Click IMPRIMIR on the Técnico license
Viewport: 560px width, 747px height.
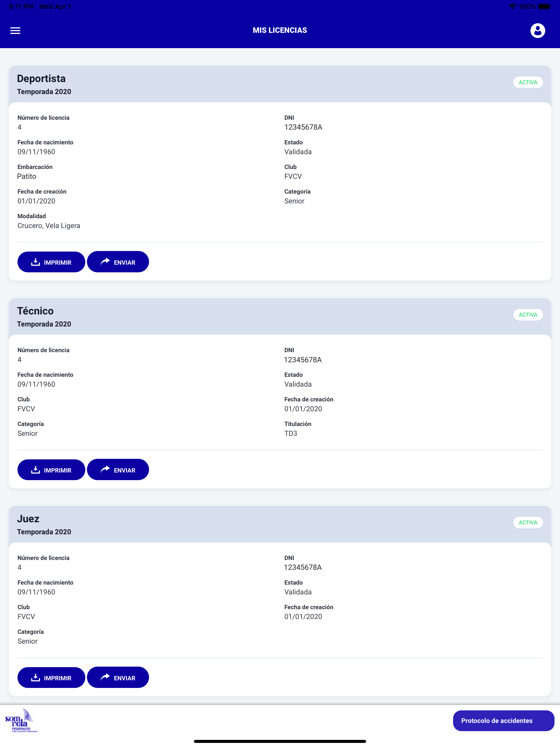[x=51, y=470]
